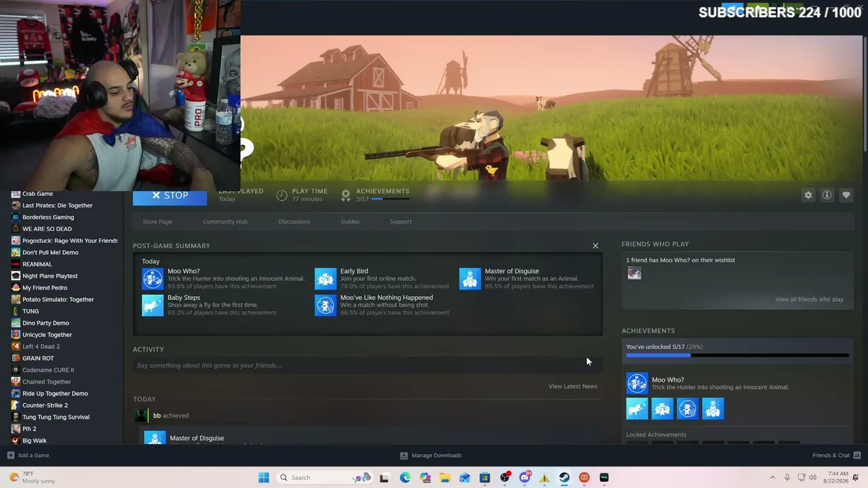
Task: Open Moo Who? icon in Achievements panel
Action: [637, 384]
